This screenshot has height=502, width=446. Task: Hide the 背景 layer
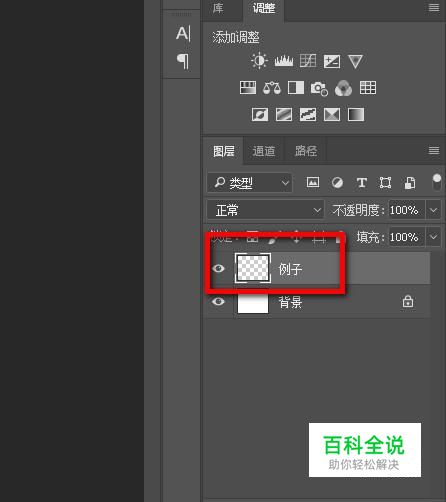(218, 302)
